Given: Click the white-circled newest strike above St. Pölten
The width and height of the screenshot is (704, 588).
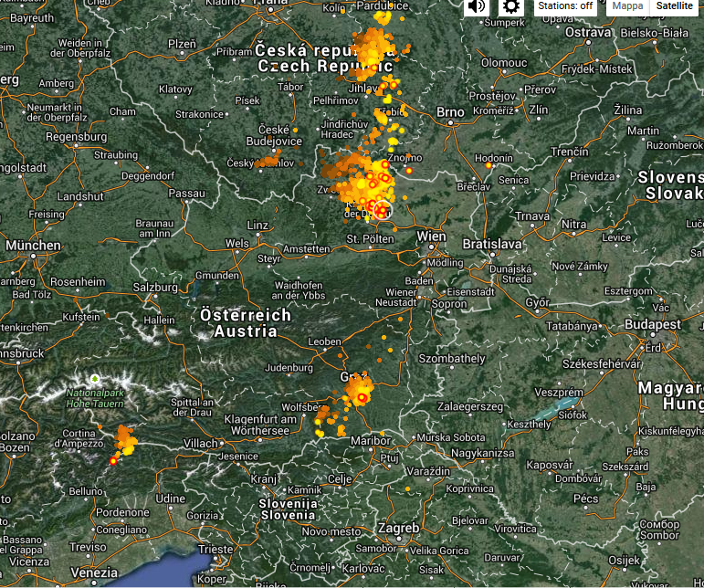Looking at the screenshot, I should click(x=382, y=210).
